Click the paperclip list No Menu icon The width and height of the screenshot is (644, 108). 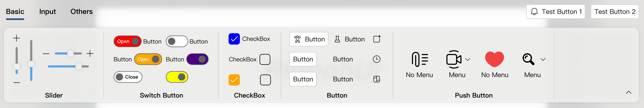pyautogui.click(x=419, y=59)
